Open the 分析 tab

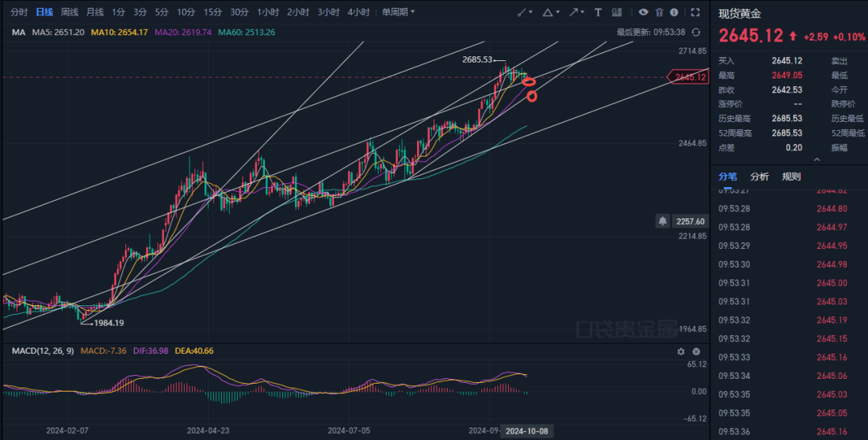click(759, 177)
